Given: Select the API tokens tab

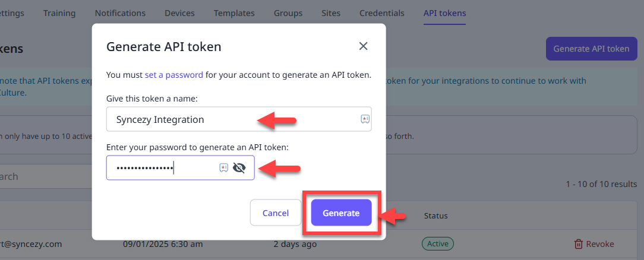Looking at the screenshot, I should point(445,13).
